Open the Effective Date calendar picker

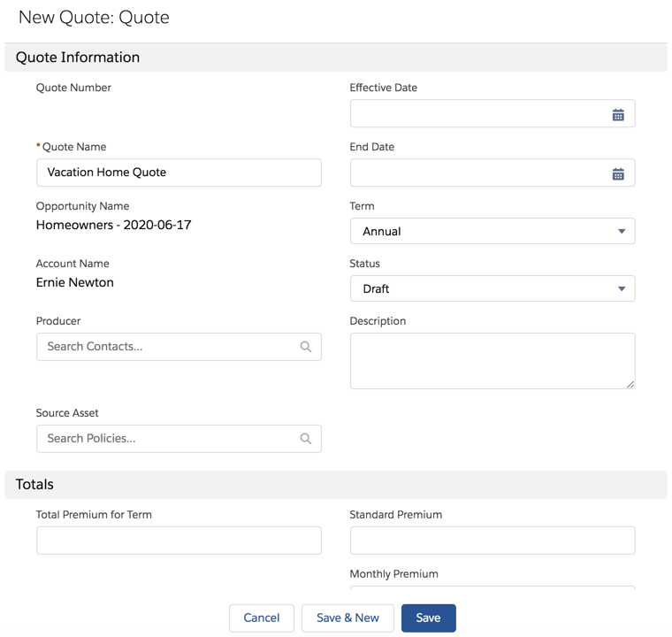pos(618,114)
